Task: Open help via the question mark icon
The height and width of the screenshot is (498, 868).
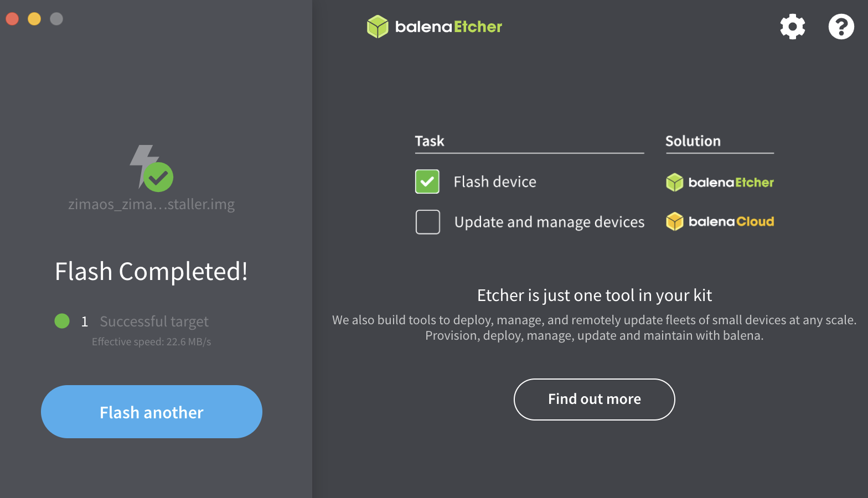Action: click(x=841, y=27)
